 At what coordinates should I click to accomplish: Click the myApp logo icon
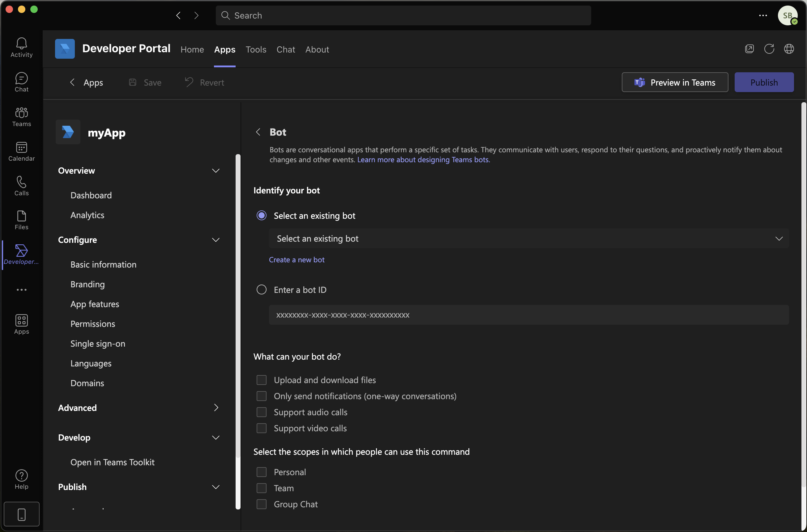coord(68,132)
